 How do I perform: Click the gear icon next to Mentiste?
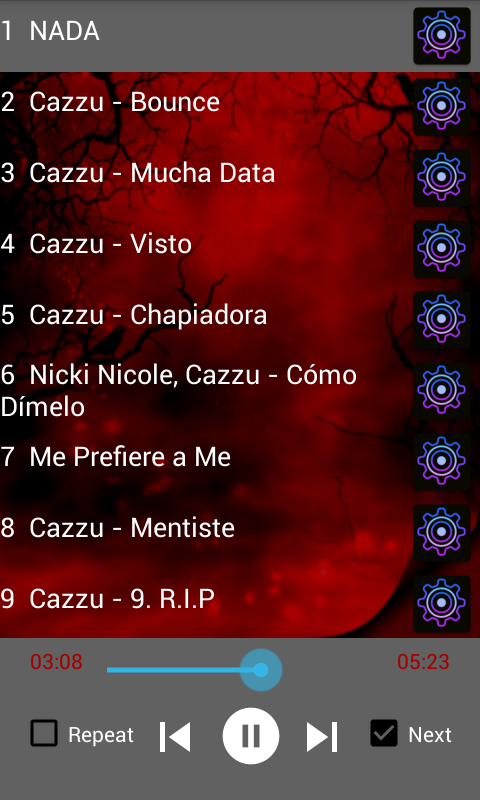click(x=442, y=533)
